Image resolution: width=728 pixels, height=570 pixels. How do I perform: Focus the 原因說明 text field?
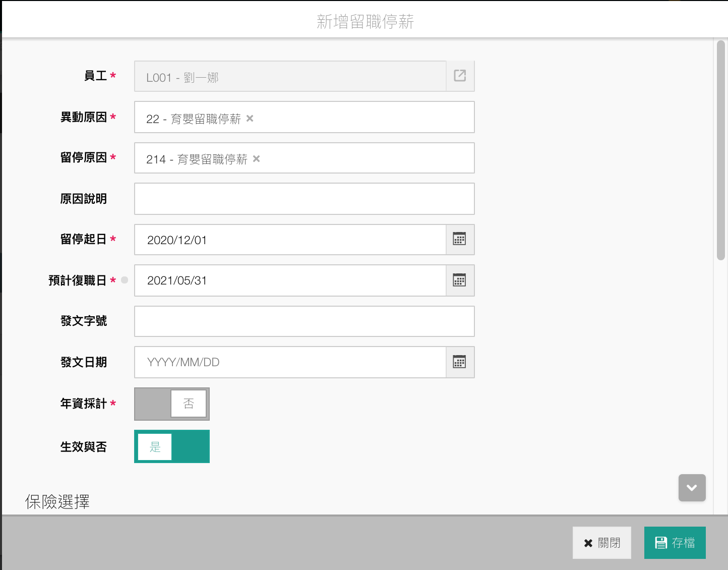[x=304, y=199]
